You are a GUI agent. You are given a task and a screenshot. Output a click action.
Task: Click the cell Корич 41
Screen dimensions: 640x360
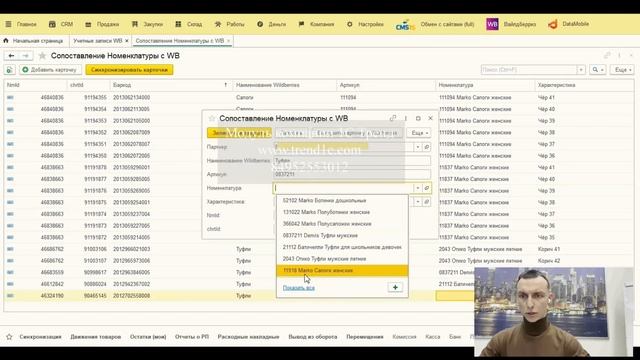pos(549,249)
